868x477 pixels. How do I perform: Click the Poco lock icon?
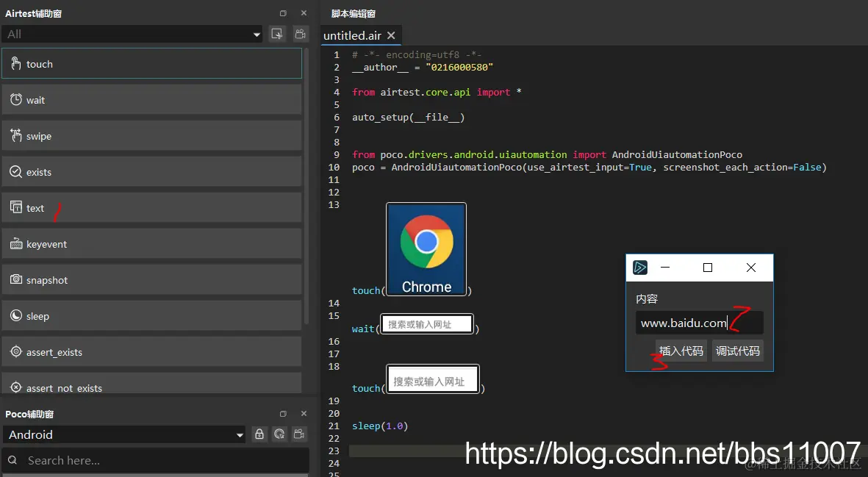click(x=259, y=434)
